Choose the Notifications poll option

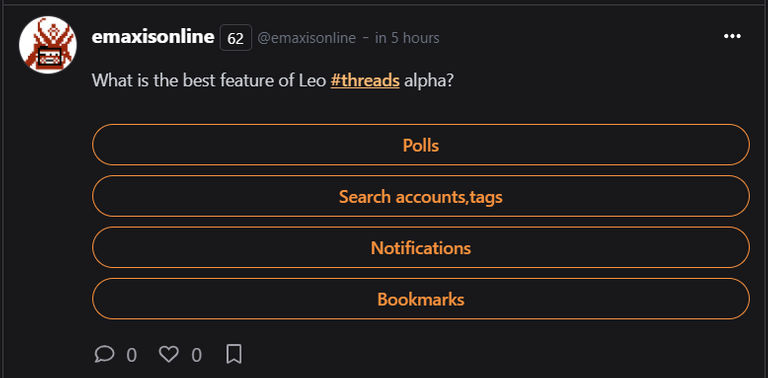coord(421,248)
